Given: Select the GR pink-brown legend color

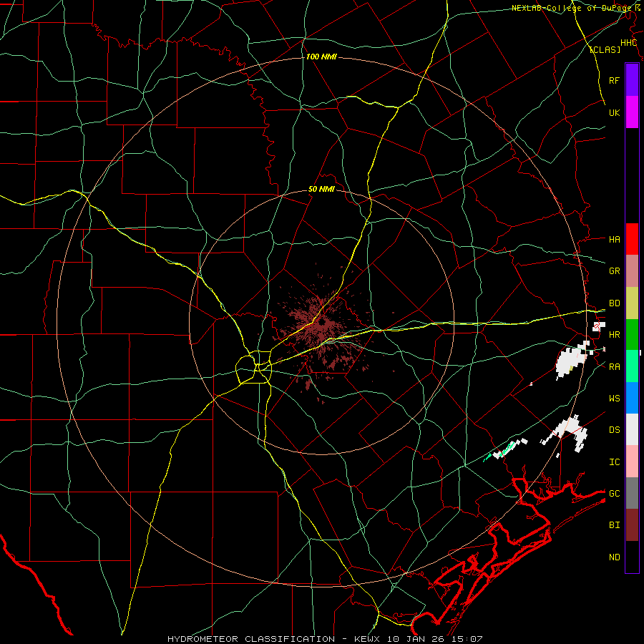Looking at the screenshot, I should pyautogui.click(x=632, y=270).
